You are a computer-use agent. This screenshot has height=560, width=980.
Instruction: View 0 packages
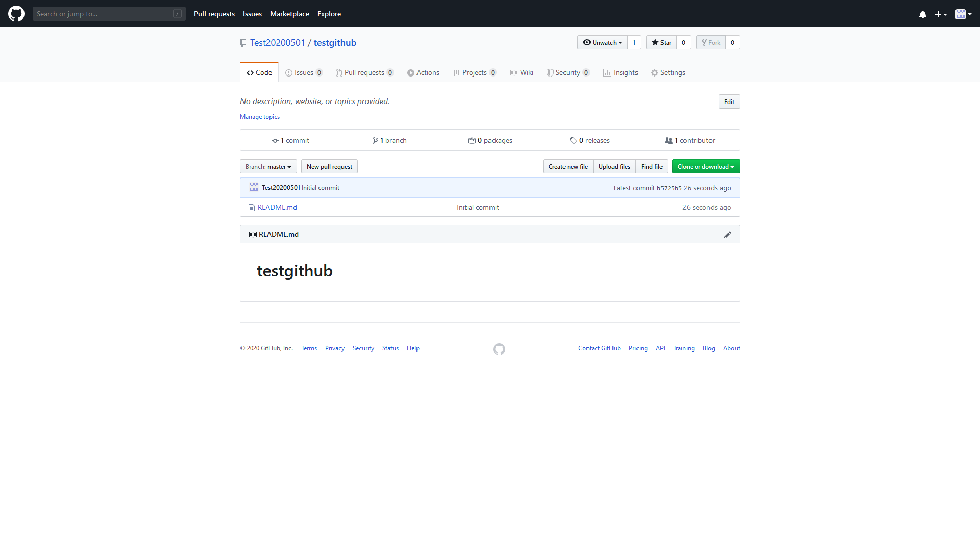[490, 140]
